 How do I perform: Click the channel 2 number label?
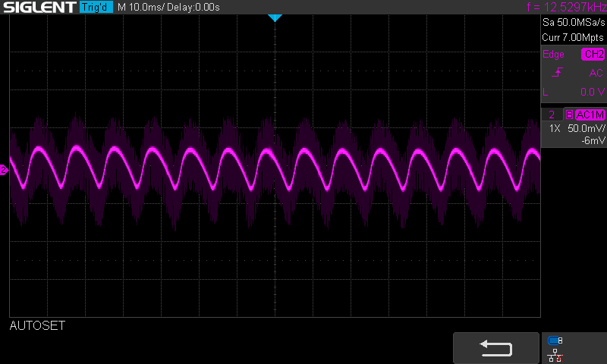click(552, 115)
